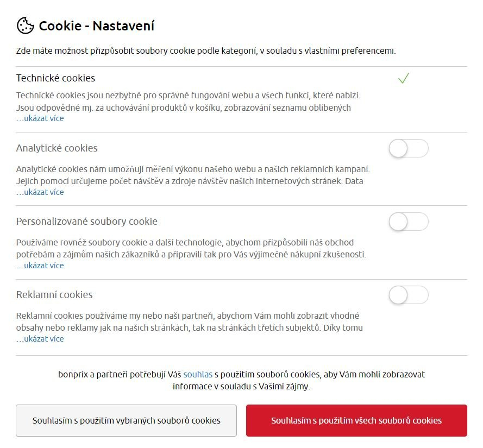This screenshot has width=483, height=448.
Task: Expand 'ukázat více' under Technické cookies
Action: [x=43, y=118]
